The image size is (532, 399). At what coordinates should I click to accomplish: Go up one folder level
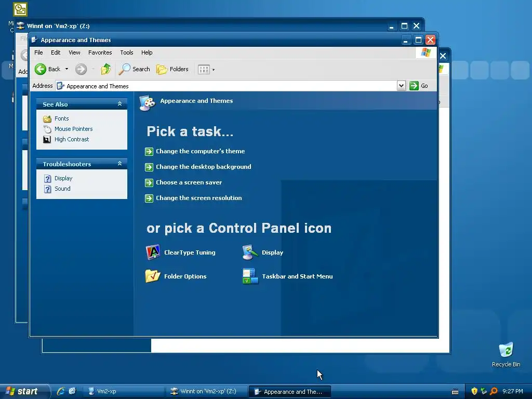(x=106, y=69)
